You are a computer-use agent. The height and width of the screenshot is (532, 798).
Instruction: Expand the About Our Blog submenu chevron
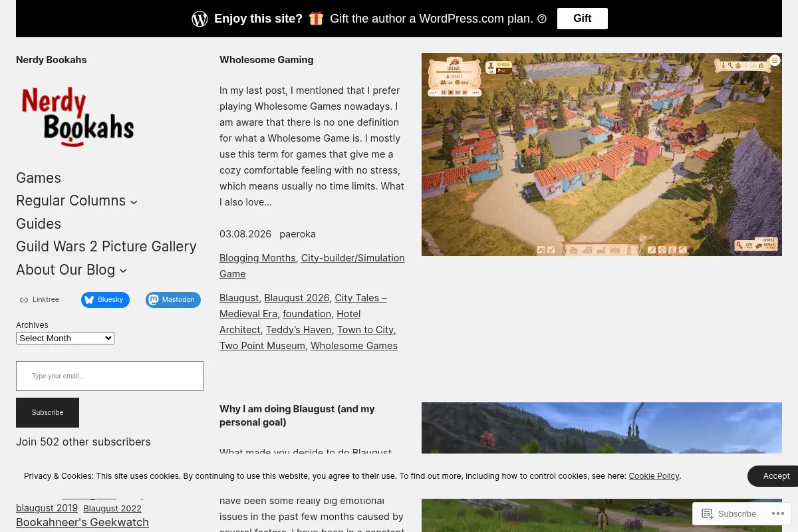pos(123,271)
